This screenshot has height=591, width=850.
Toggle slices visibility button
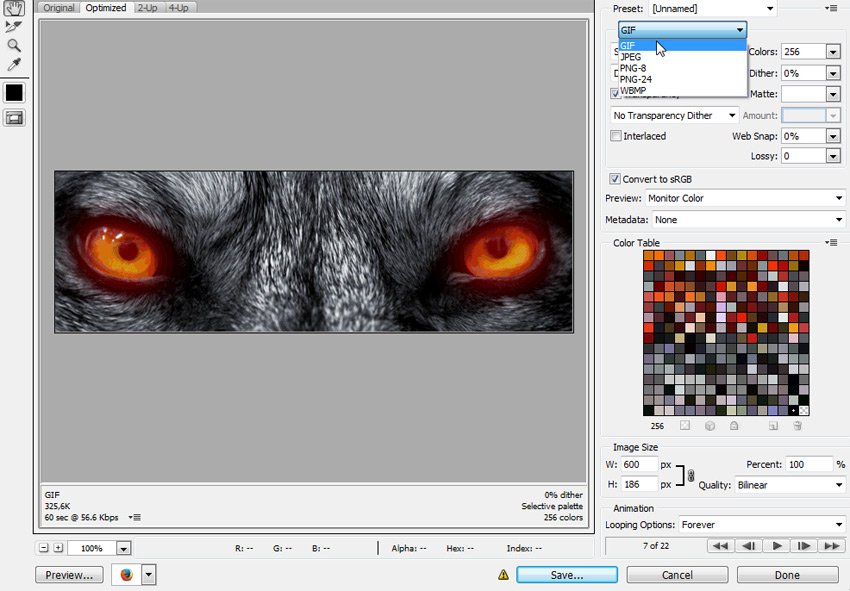point(14,118)
